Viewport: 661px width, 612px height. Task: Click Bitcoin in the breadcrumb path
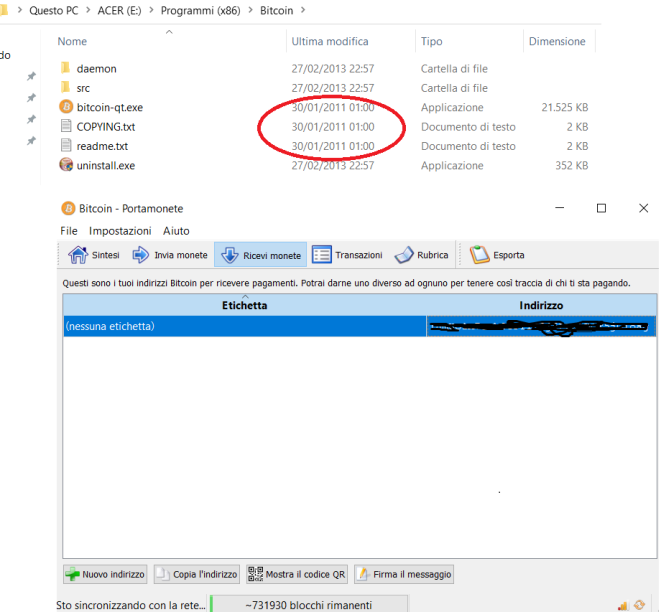click(x=276, y=11)
